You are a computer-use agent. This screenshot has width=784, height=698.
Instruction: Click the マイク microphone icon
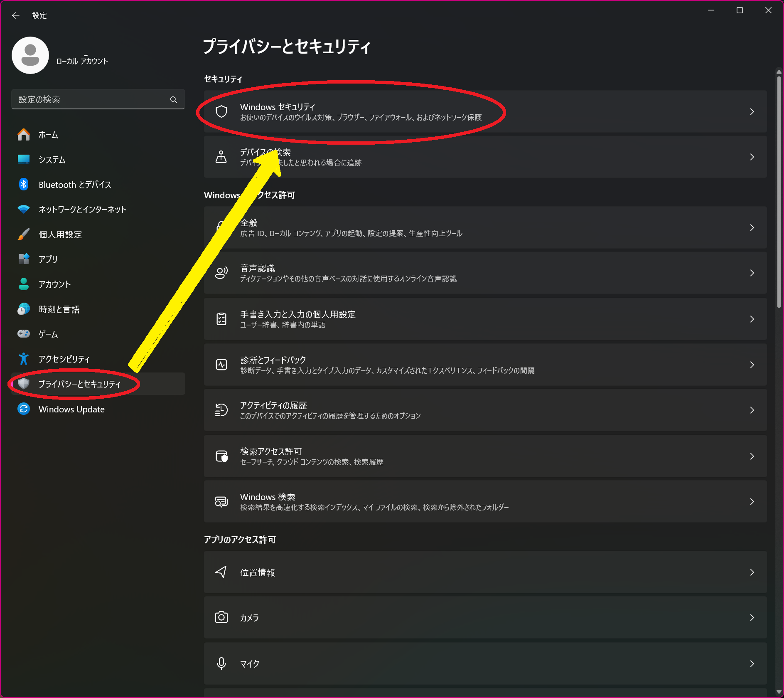coord(221,663)
